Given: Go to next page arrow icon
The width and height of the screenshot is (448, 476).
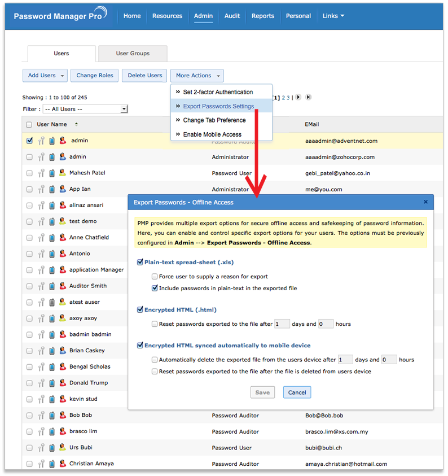Looking at the screenshot, I should [x=298, y=97].
